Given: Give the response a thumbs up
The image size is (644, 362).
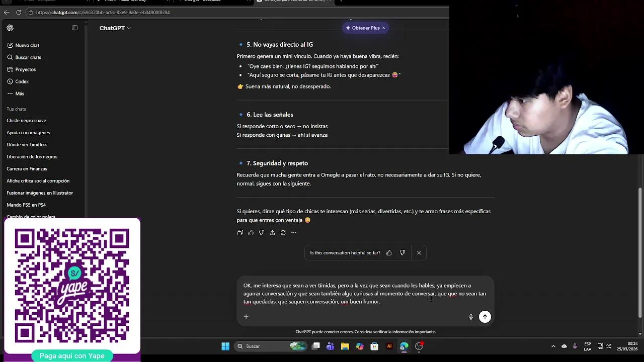Looking at the screenshot, I should pos(251,233).
